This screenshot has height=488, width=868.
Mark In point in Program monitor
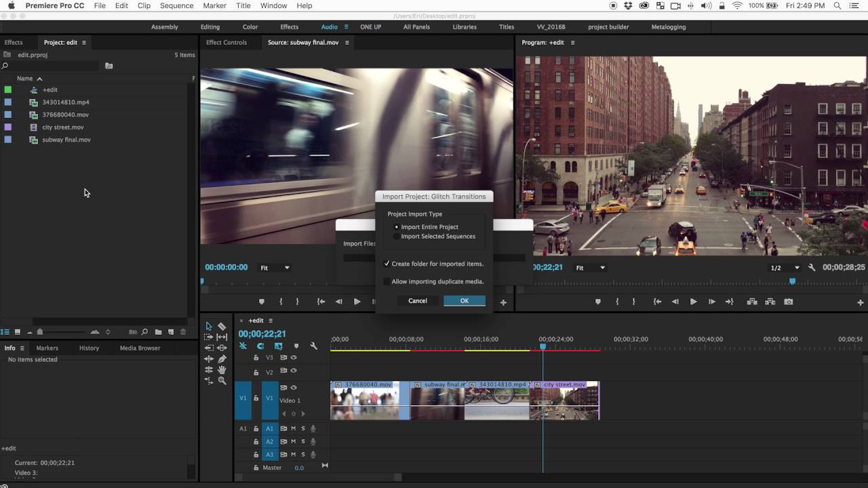click(x=617, y=302)
